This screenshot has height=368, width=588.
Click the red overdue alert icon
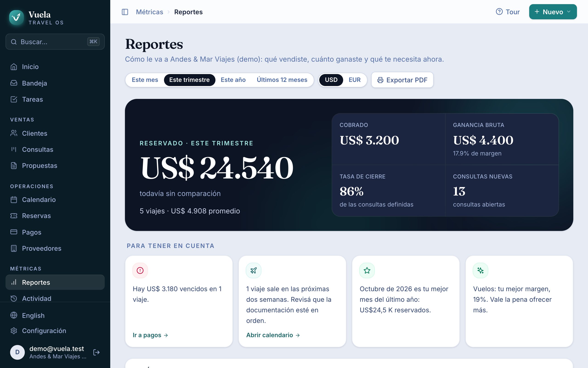click(140, 270)
